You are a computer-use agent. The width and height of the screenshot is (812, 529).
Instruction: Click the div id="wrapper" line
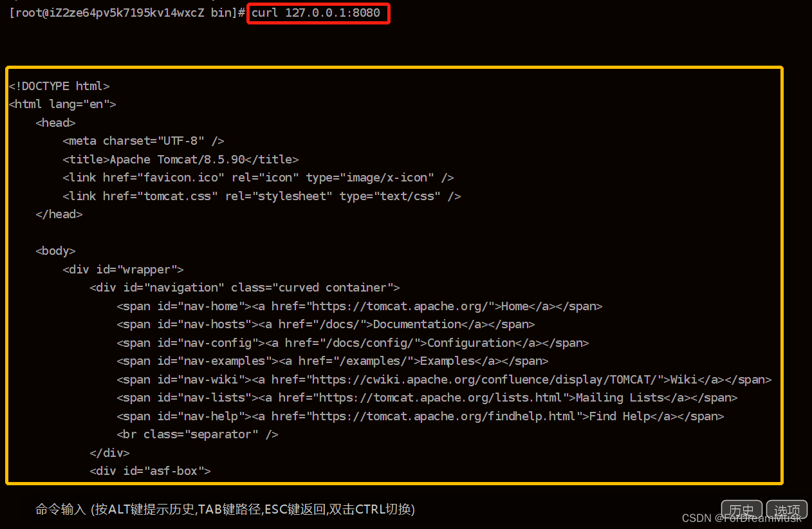124,270
